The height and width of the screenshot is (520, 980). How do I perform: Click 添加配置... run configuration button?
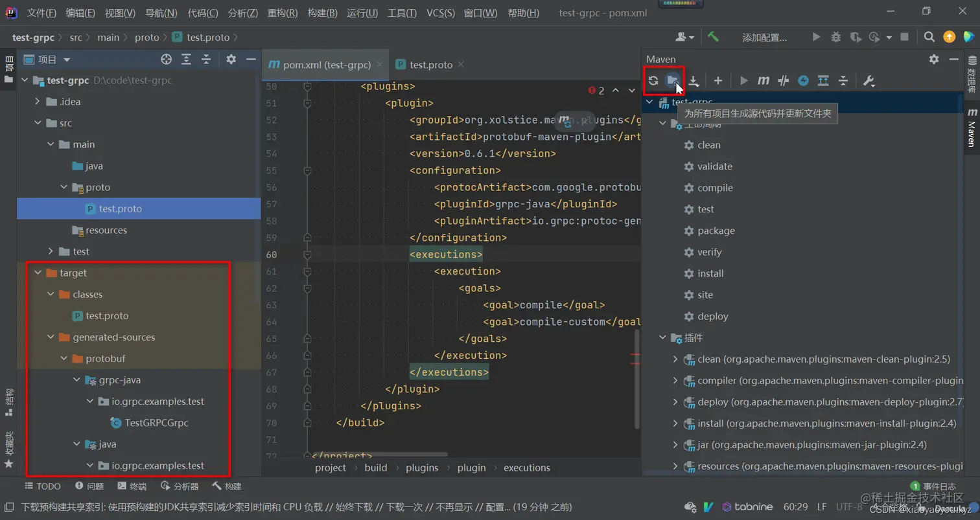coord(765,38)
